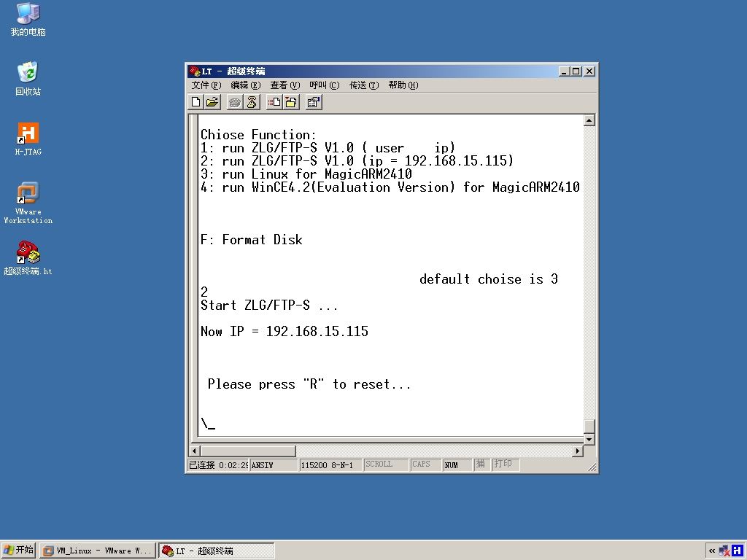The image size is (747, 560).
Task: Click 'Please press "R" to reset...' line
Action: pyautogui.click(x=309, y=384)
